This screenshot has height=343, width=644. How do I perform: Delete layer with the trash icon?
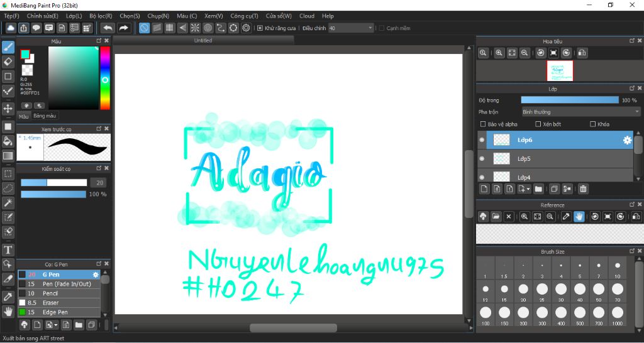[583, 189]
